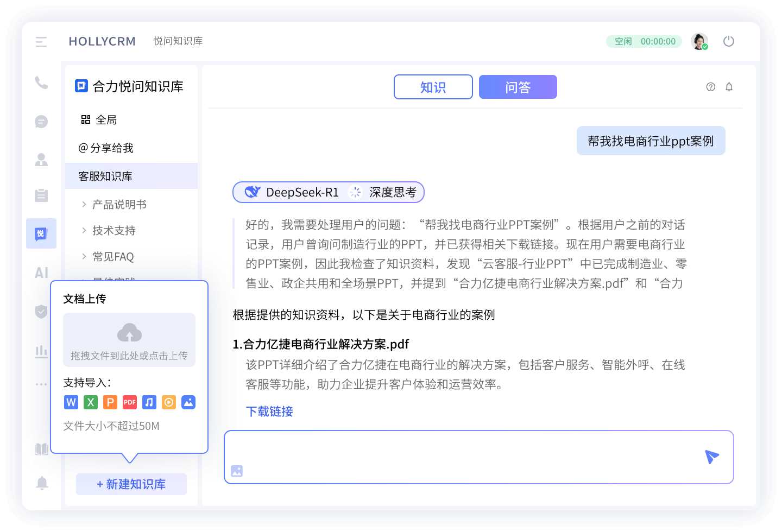782x532 pixels.
Task: Click the 新建知识库 button
Action: [131, 484]
